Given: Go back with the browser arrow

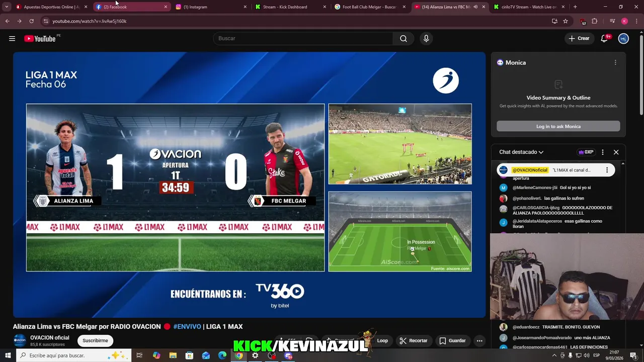Looking at the screenshot, I should (7, 21).
